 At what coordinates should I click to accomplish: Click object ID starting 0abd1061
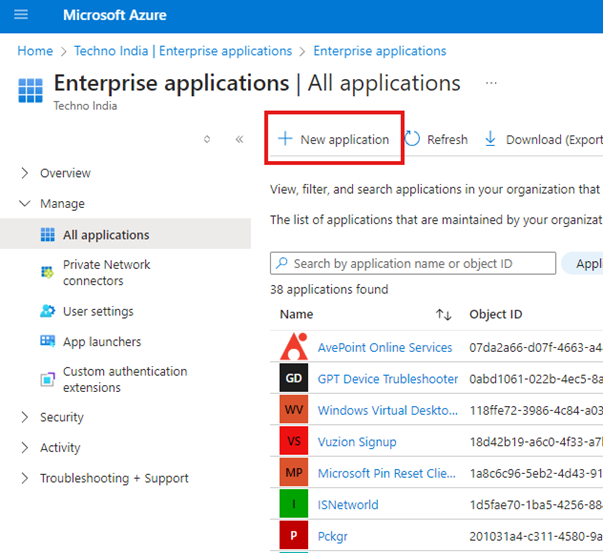pos(536,379)
